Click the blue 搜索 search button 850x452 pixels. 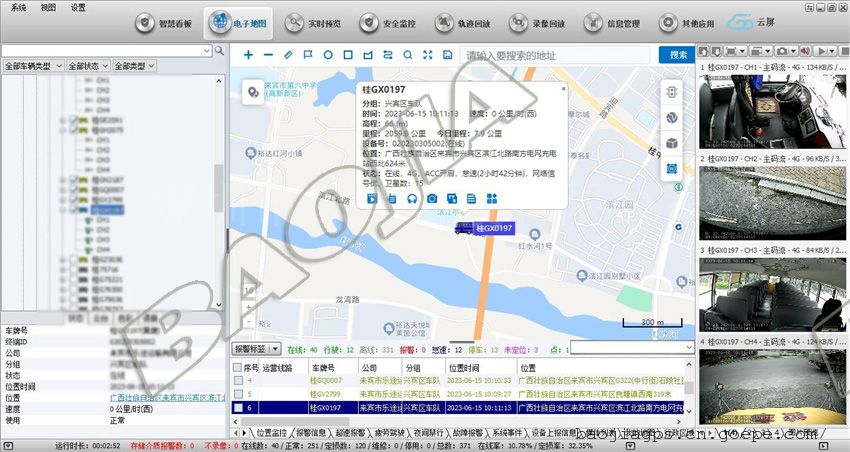(678, 55)
